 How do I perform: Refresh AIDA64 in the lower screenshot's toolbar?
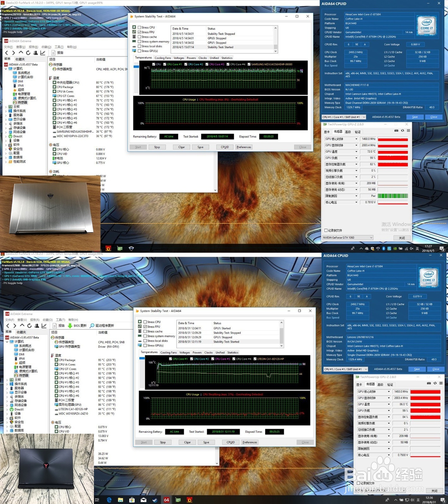29,326
